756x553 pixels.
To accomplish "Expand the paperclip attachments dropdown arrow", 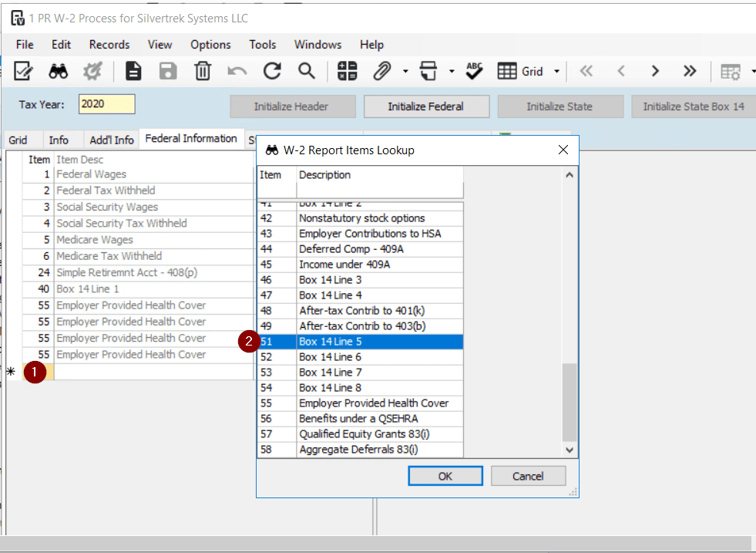I will pyautogui.click(x=405, y=72).
